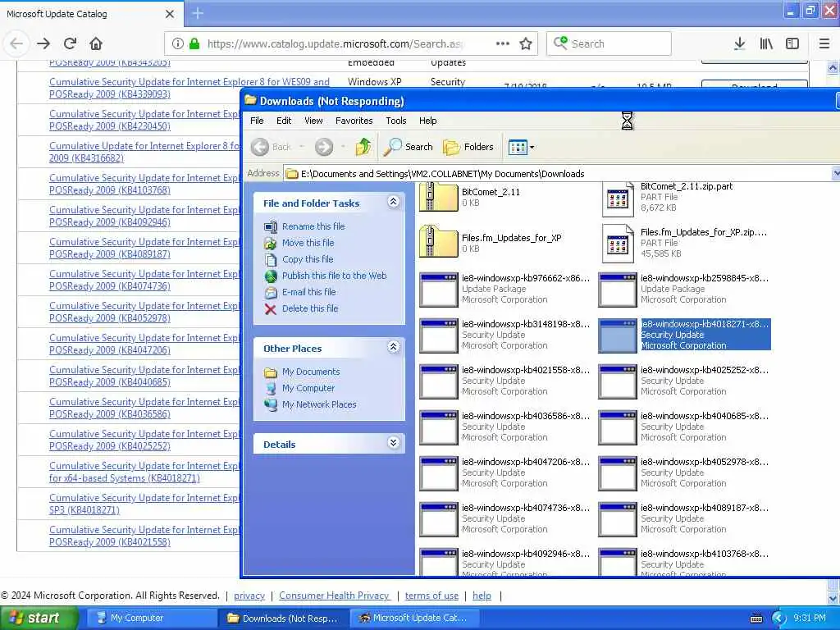
Task: View site information icon in address bar
Action: (x=177, y=43)
